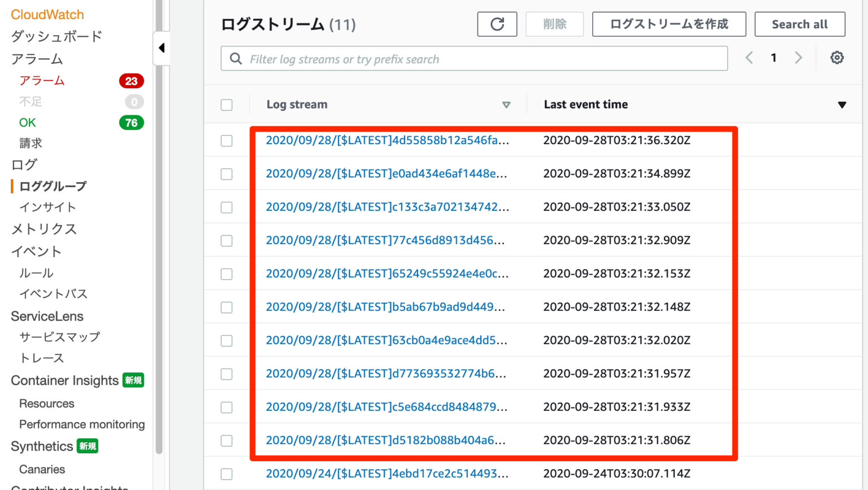Click the red alarm count badge 23
The image size is (868, 490).
tap(131, 81)
